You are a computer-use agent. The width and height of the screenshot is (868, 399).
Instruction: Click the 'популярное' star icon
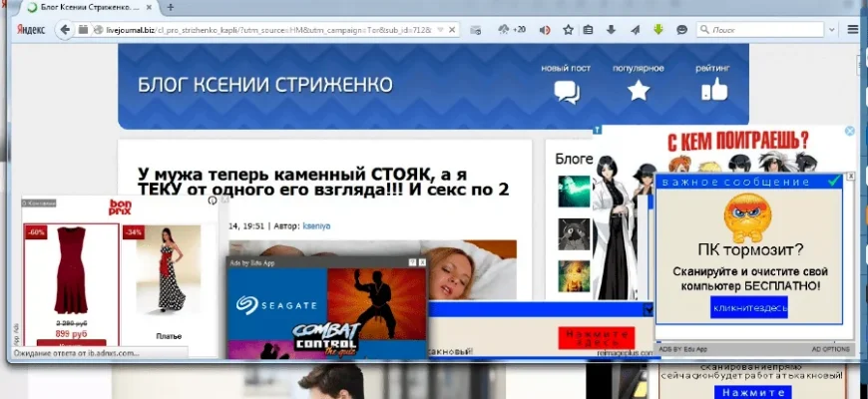pos(639,92)
